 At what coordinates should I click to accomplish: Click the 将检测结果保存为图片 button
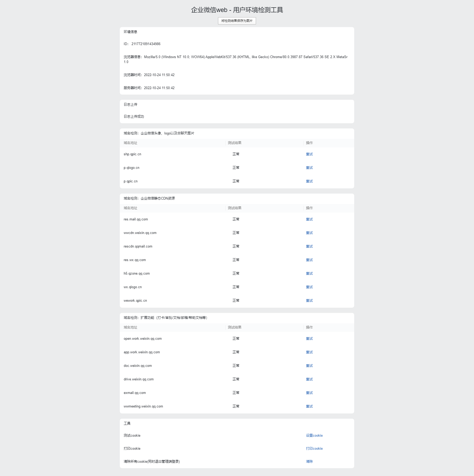pos(237,21)
